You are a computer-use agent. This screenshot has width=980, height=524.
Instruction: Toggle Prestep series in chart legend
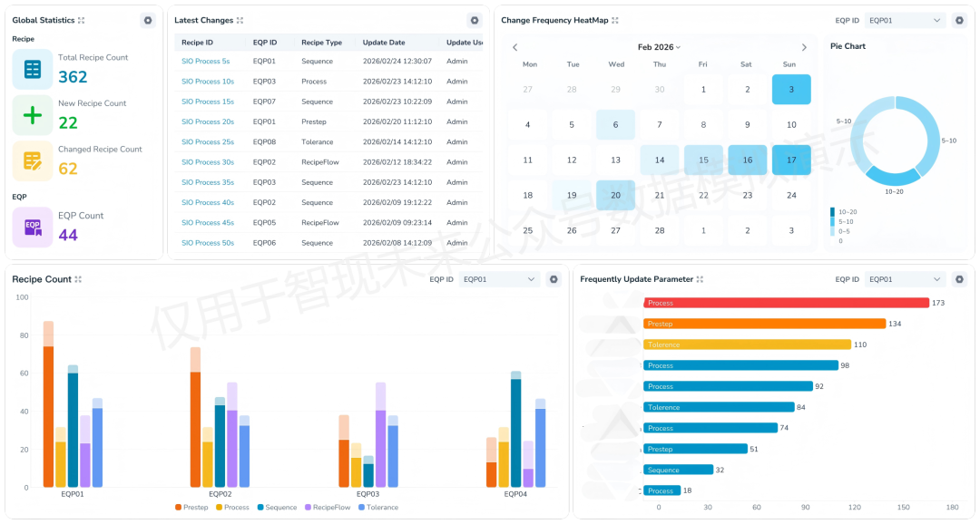(191, 507)
